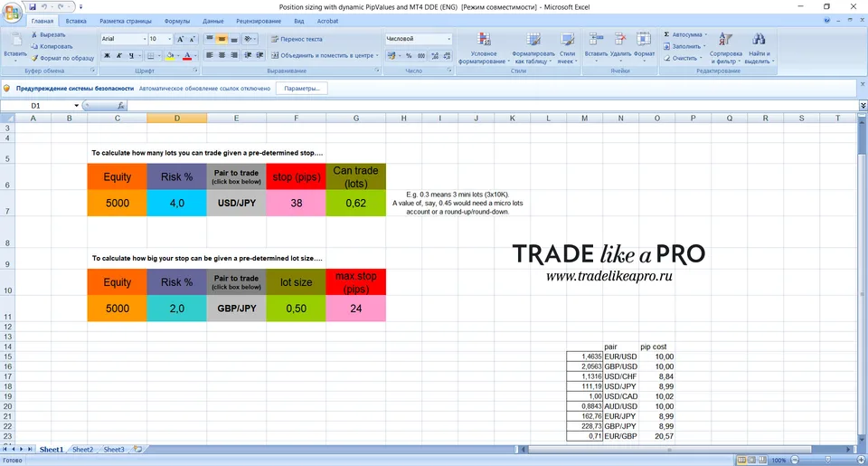The image size is (868, 466).
Task: Open Сортировка и фильтр menu
Action: click(725, 48)
